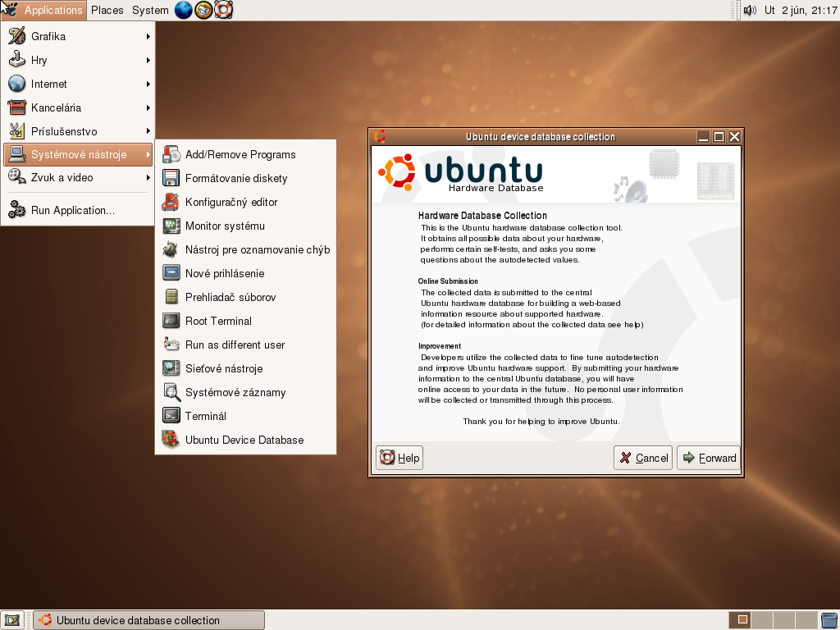Switch to the second workspace
This screenshot has height=630, width=840.
point(762,620)
